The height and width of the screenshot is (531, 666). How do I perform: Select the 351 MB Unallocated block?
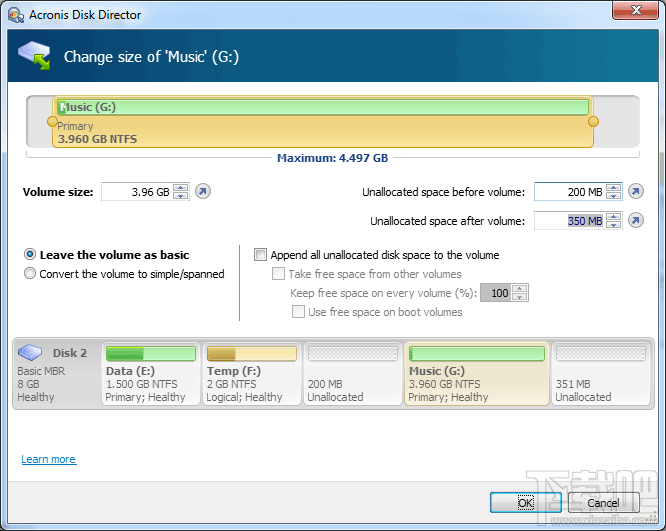pyautogui.click(x=601, y=373)
